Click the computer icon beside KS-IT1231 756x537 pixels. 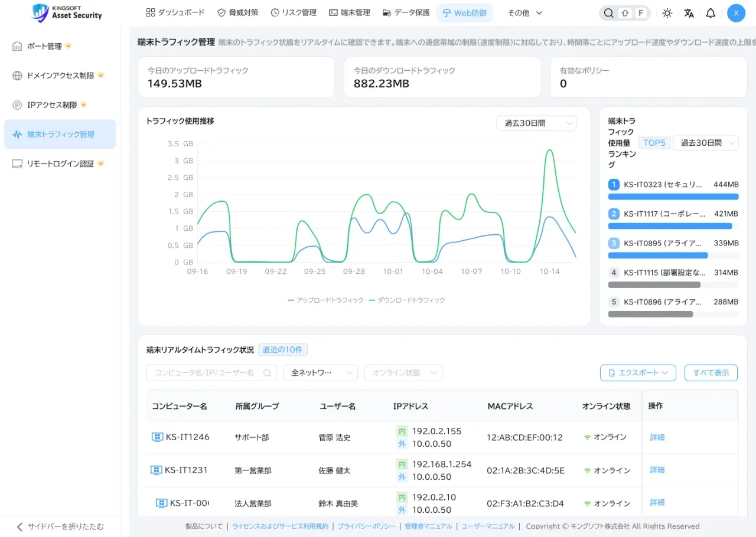coord(156,470)
